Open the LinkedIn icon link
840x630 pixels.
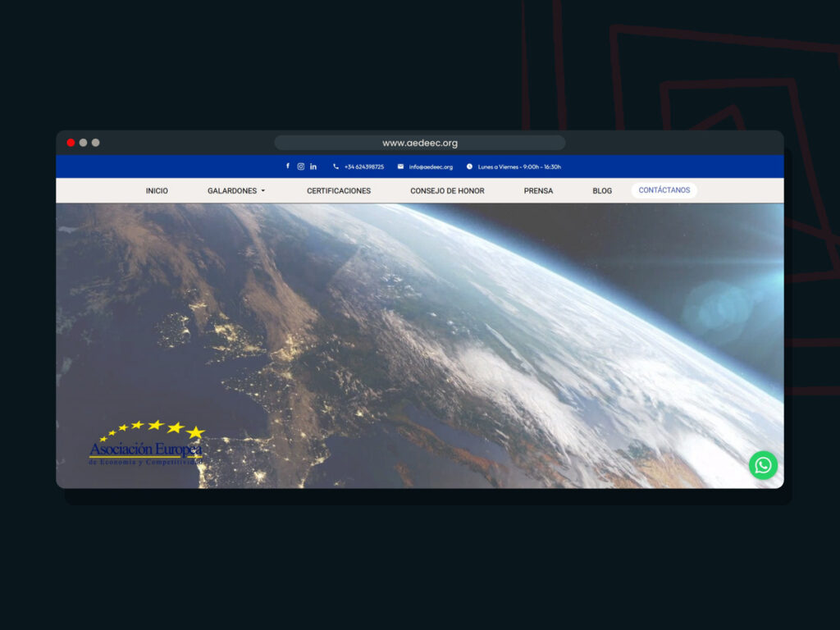[313, 167]
